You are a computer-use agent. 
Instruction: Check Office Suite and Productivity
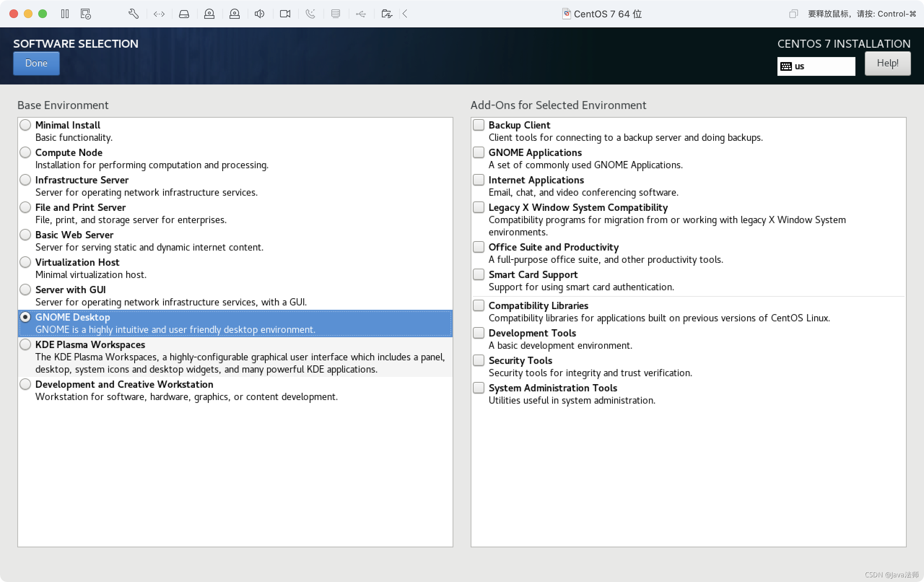click(479, 247)
